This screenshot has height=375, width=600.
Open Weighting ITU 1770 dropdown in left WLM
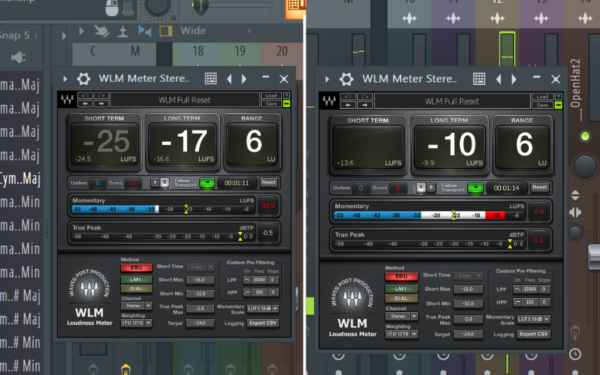[136, 323]
